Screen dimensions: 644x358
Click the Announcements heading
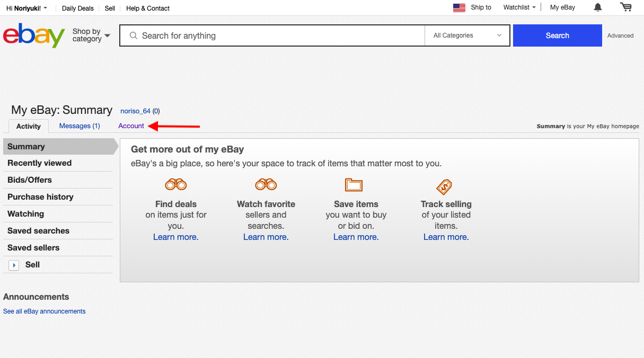[x=36, y=297]
